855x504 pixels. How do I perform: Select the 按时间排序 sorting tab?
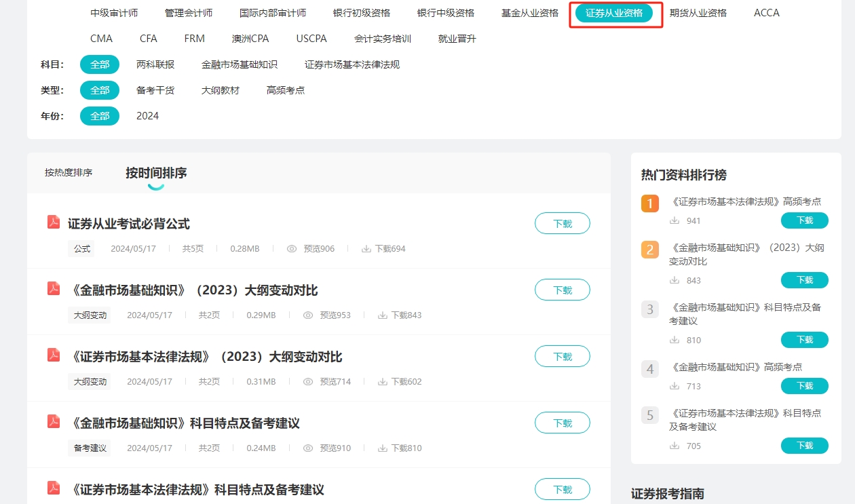(156, 173)
